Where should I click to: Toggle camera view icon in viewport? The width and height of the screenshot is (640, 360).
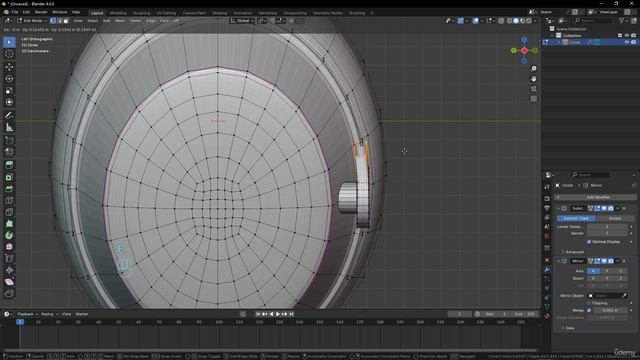pos(533,89)
